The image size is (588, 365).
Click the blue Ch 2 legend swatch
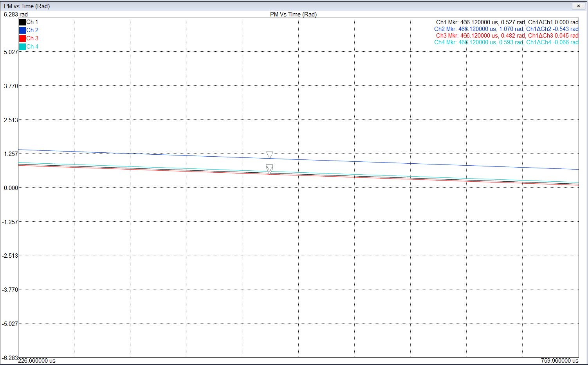point(22,30)
